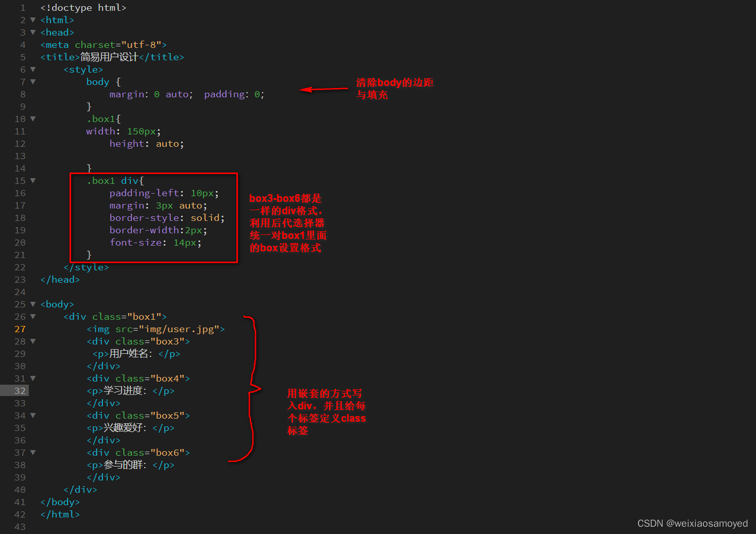Collapse the box4 div fold arrow on line 31
Viewport: 756px width, 534px height.
coord(33,378)
